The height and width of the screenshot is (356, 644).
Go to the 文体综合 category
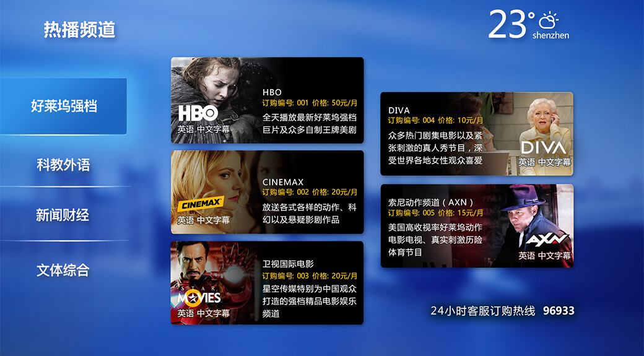click(x=63, y=270)
